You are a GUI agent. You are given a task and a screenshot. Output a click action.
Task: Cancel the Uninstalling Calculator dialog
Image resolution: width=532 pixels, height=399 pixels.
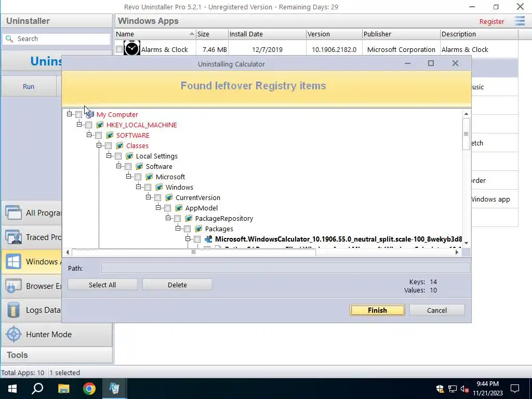click(x=436, y=310)
